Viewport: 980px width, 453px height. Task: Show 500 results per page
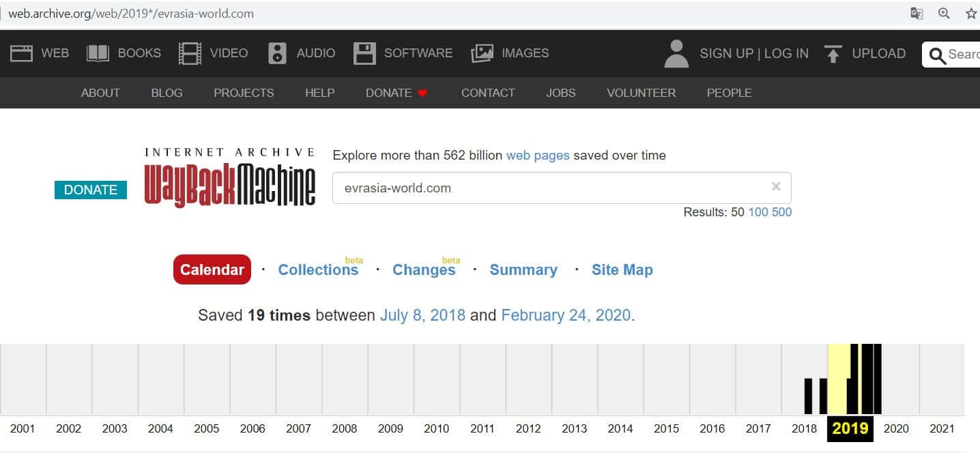(x=782, y=212)
